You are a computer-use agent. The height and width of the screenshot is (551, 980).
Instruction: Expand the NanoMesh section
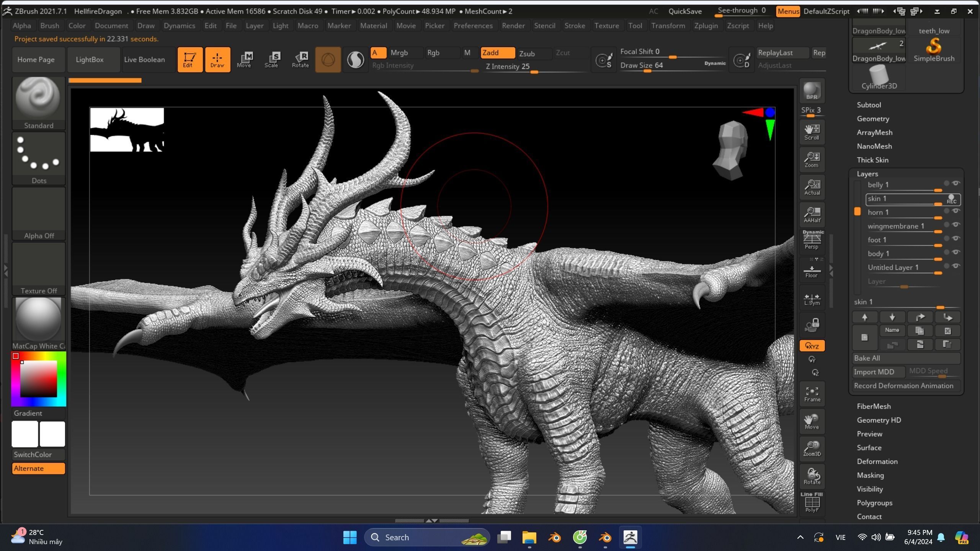(x=874, y=146)
